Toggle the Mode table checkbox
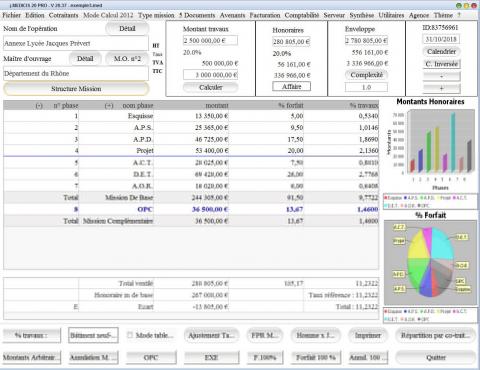 (130, 335)
